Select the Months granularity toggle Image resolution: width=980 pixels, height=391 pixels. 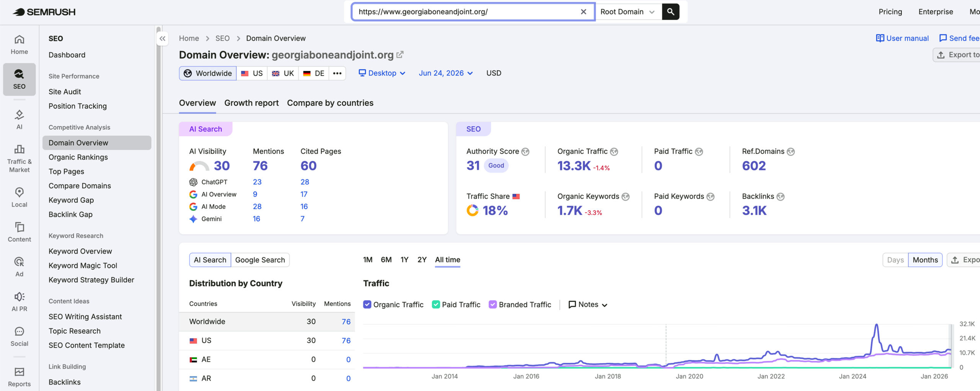point(925,260)
